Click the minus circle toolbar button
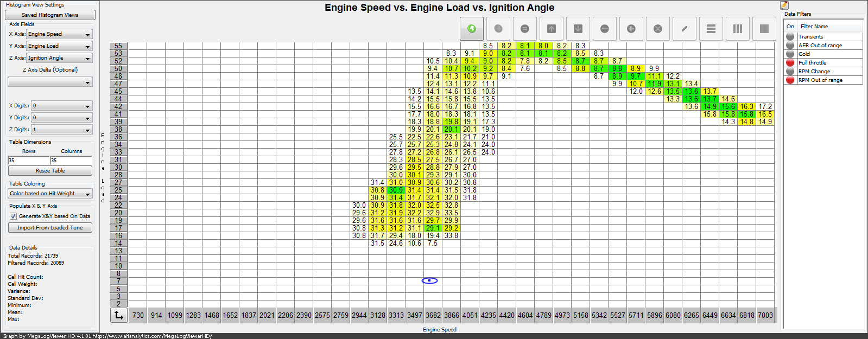The image size is (868, 339). pyautogui.click(x=605, y=29)
